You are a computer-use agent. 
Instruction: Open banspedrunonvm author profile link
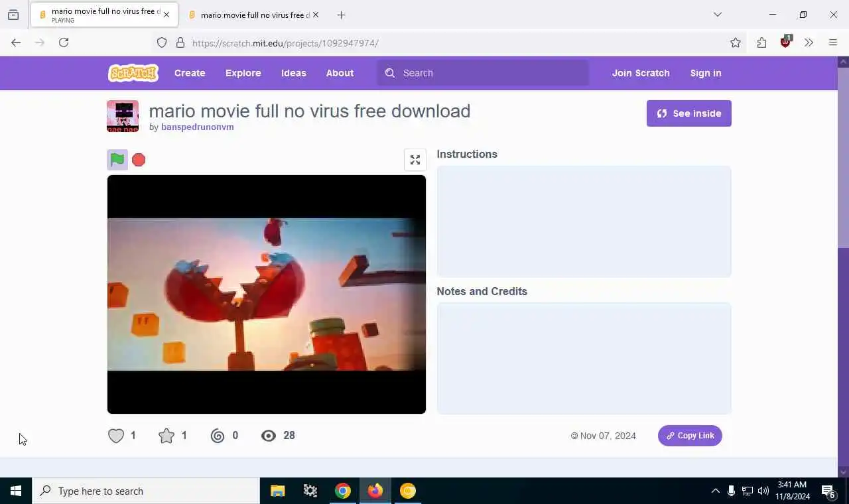(198, 127)
